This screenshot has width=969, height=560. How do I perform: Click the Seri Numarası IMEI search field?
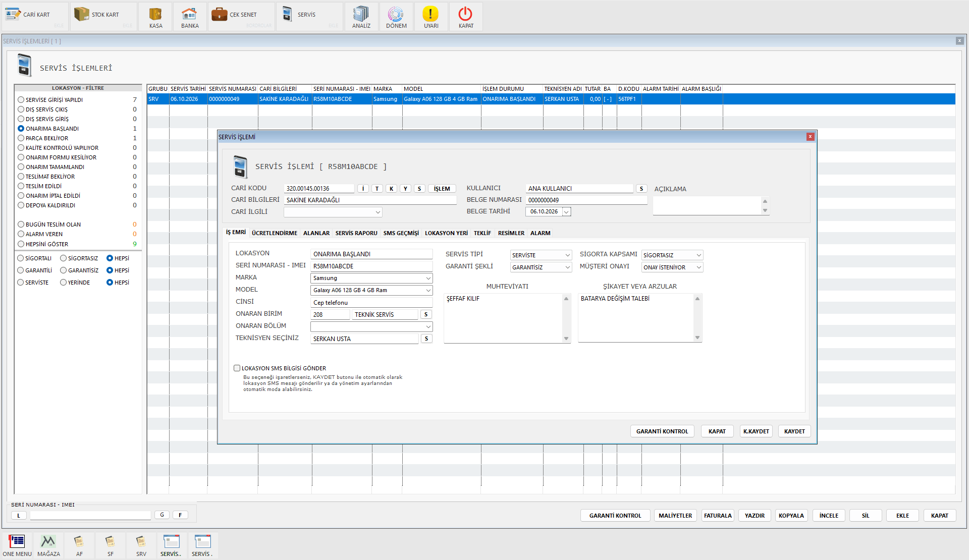pyautogui.click(x=90, y=515)
